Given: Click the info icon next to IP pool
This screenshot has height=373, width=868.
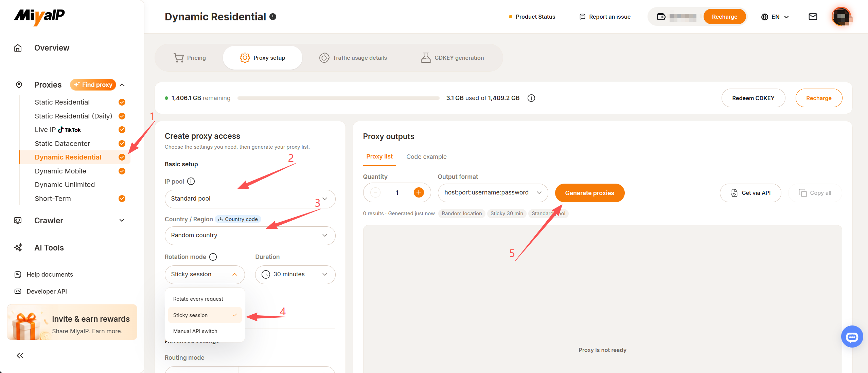Looking at the screenshot, I should coord(191,181).
